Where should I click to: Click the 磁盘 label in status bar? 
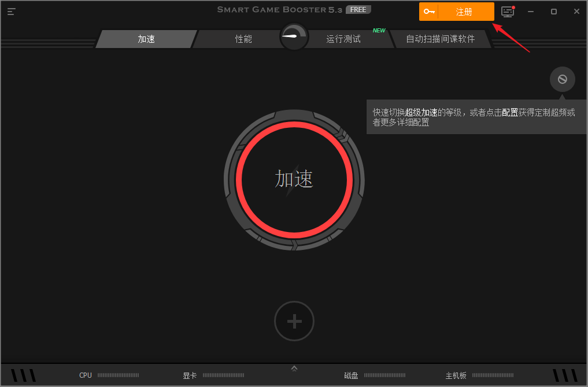(x=351, y=375)
